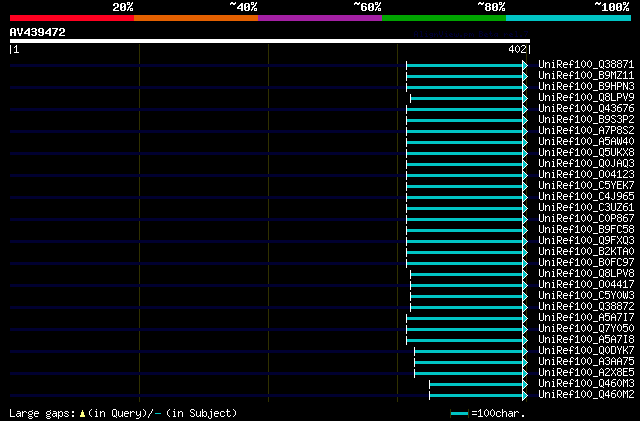Select hit label UniRef100_Q0DYK7
This screenshot has width=640, height=421.
(x=586, y=351)
